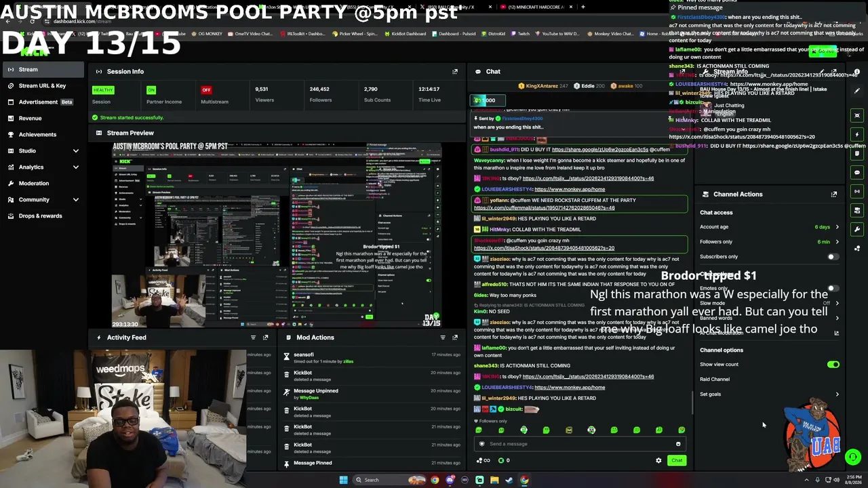Toggle Emotes only chat

point(832,289)
